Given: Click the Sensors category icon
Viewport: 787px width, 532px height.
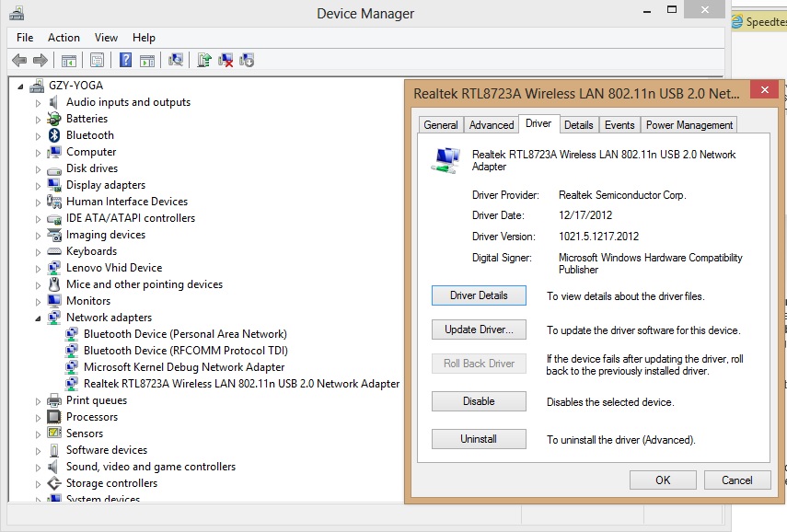Looking at the screenshot, I should [x=54, y=433].
